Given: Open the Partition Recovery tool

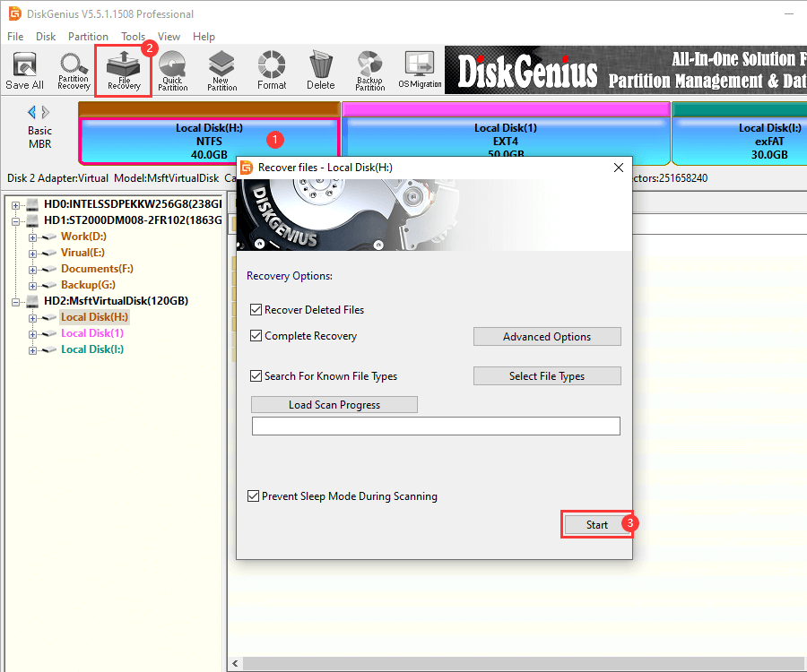Looking at the screenshot, I should (74, 71).
